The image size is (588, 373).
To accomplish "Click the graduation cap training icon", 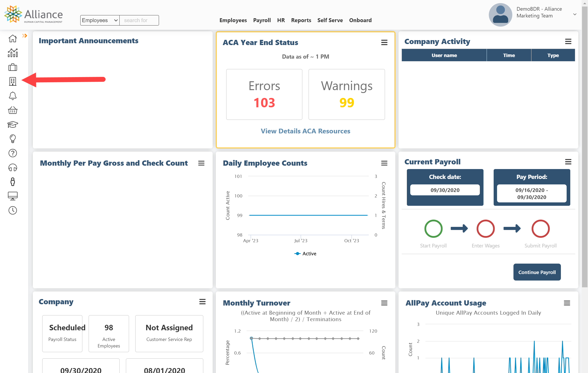I will coord(13,125).
